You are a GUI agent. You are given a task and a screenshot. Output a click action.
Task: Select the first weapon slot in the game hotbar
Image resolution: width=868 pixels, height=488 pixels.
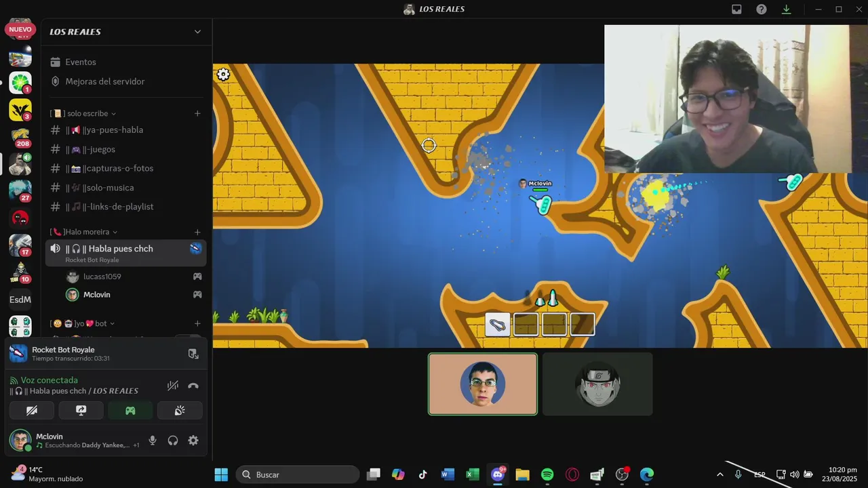[x=498, y=324]
